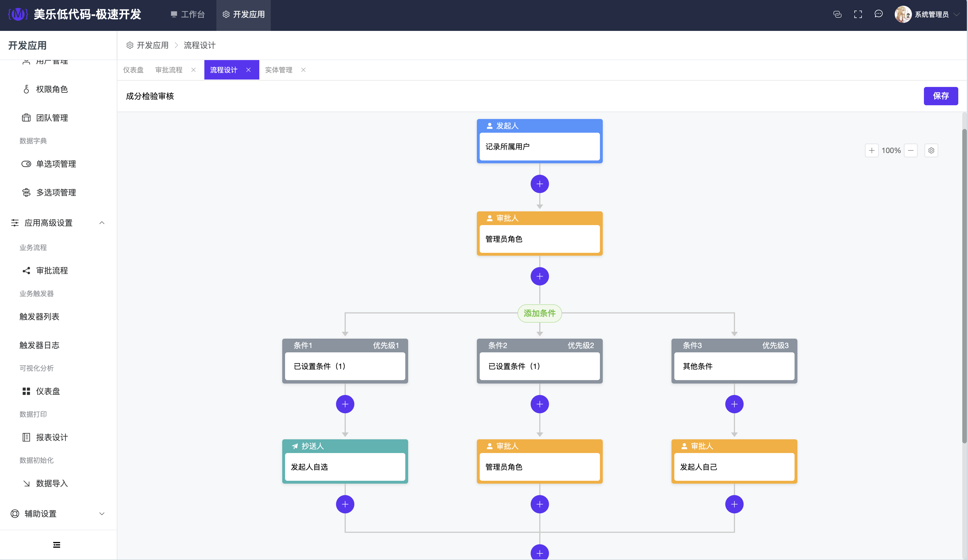968x560 pixels.
Task: Click the theme switch icon in header
Action: pos(837,15)
